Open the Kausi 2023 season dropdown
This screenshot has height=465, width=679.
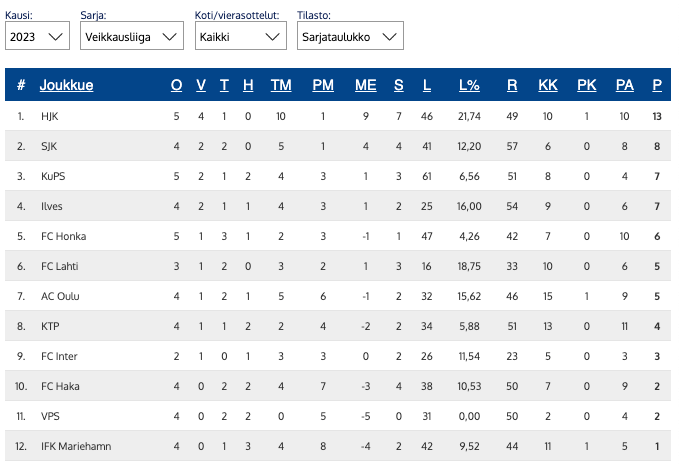pyautogui.click(x=37, y=37)
